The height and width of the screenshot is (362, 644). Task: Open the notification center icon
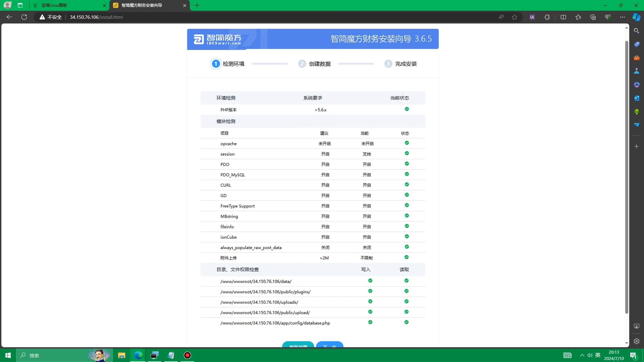(x=633, y=355)
